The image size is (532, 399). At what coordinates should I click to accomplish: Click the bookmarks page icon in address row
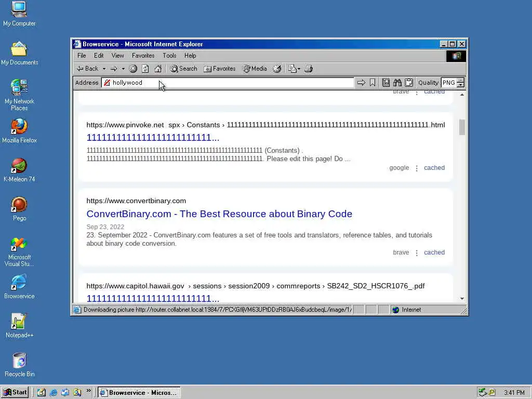pos(386,83)
